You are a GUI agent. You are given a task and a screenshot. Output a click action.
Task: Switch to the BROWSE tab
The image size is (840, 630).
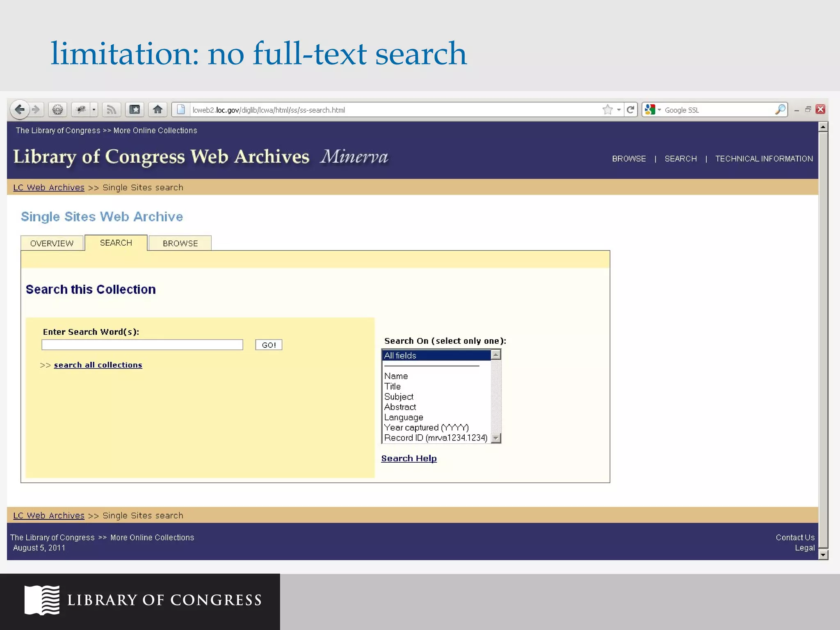point(180,243)
